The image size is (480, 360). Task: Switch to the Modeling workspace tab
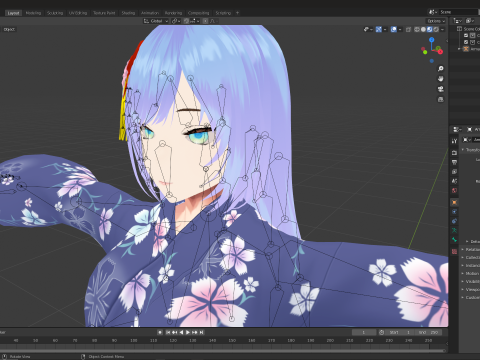33,13
